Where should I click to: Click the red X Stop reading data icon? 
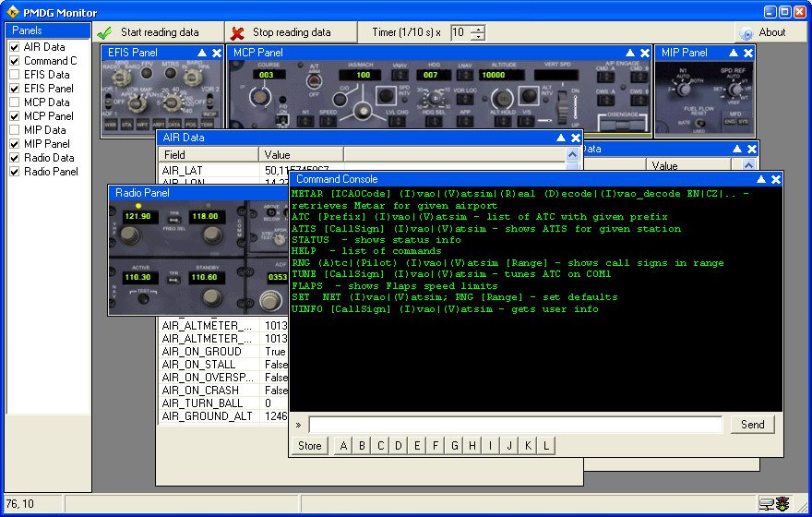pyautogui.click(x=237, y=33)
